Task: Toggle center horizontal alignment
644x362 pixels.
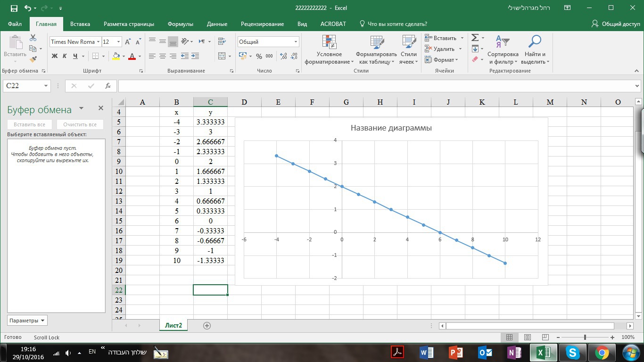Action: point(163,56)
